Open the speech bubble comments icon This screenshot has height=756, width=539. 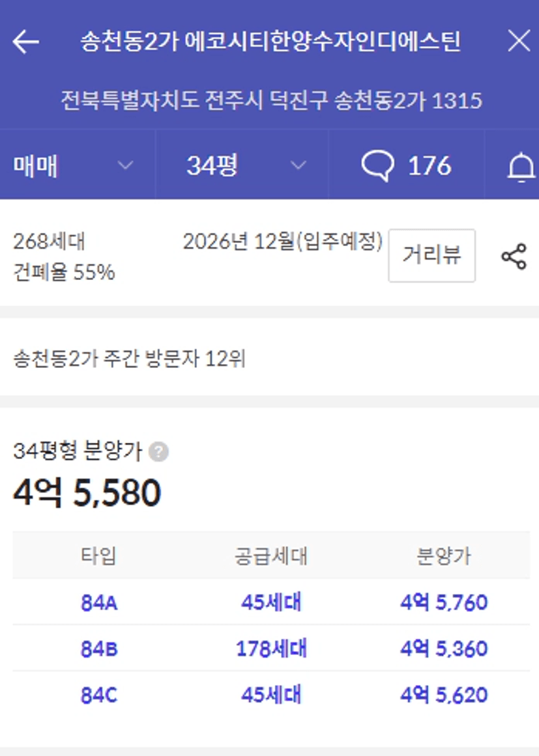coord(377,166)
